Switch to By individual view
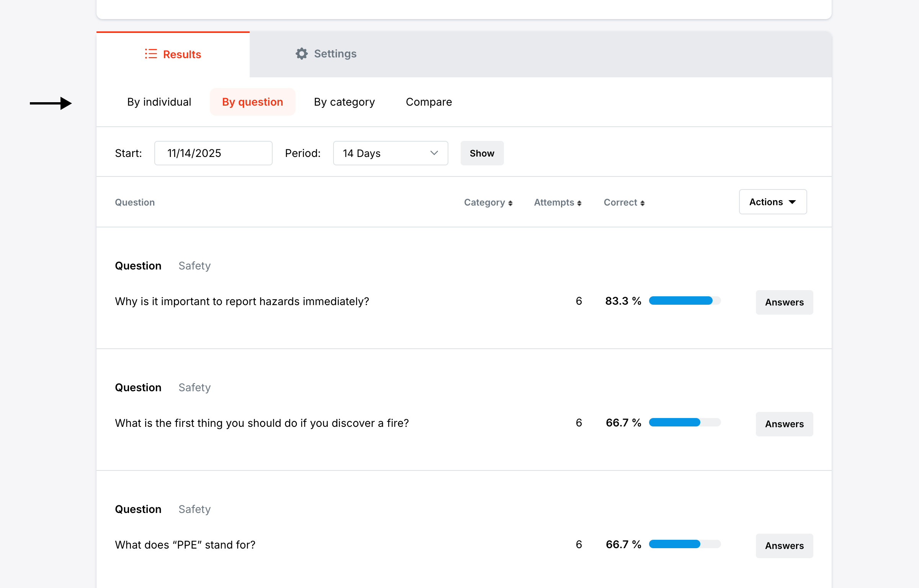The height and width of the screenshot is (588, 919). 159,102
